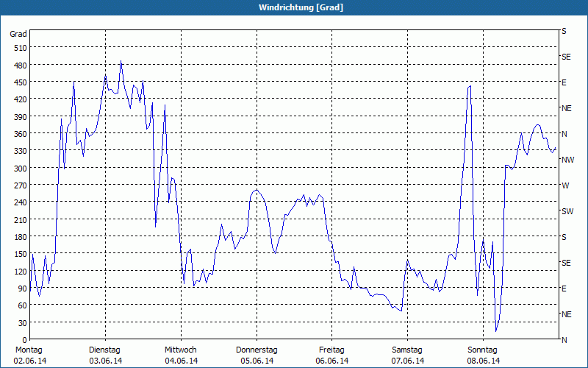Click the "Grad" unit label above y-axis
The width and height of the screenshot is (588, 368).
(x=18, y=34)
